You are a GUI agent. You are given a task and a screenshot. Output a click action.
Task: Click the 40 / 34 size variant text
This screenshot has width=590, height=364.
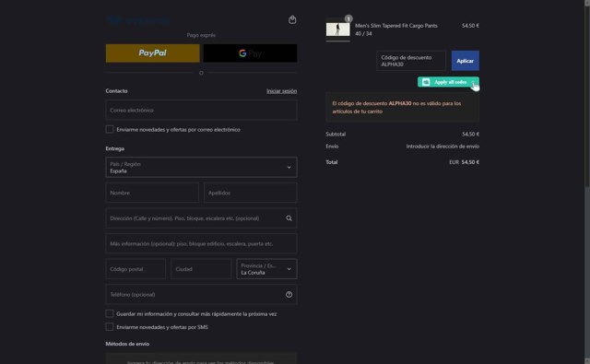tap(363, 33)
